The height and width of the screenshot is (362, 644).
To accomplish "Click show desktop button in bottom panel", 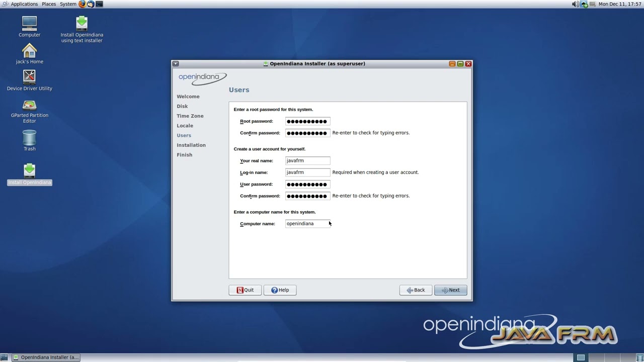I will tap(4, 357).
